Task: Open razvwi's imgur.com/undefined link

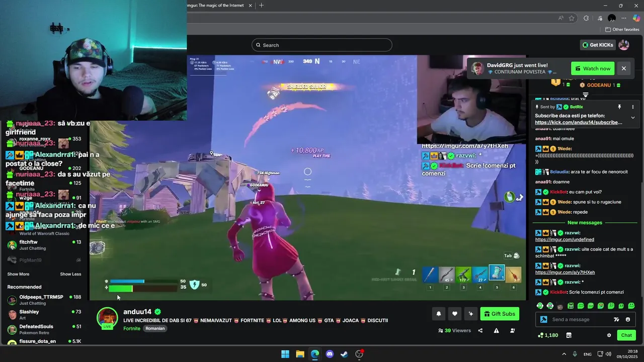Action: click(565, 239)
